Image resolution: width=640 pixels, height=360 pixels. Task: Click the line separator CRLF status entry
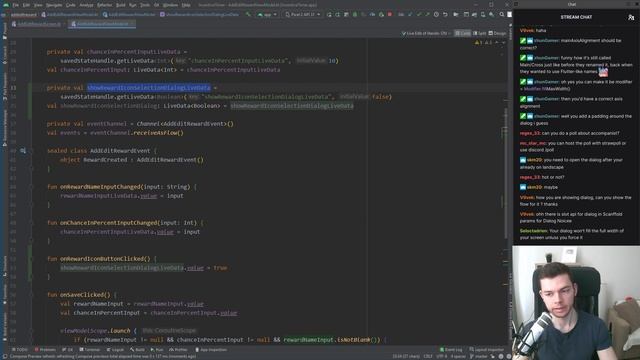(428, 356)
